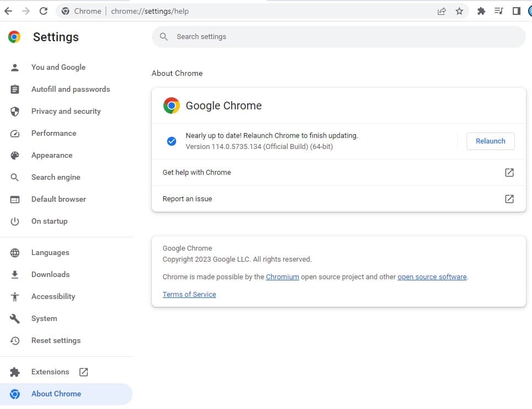Open the media controls icon in toolbar
The image size is (532, 409).
coord(499,11)
